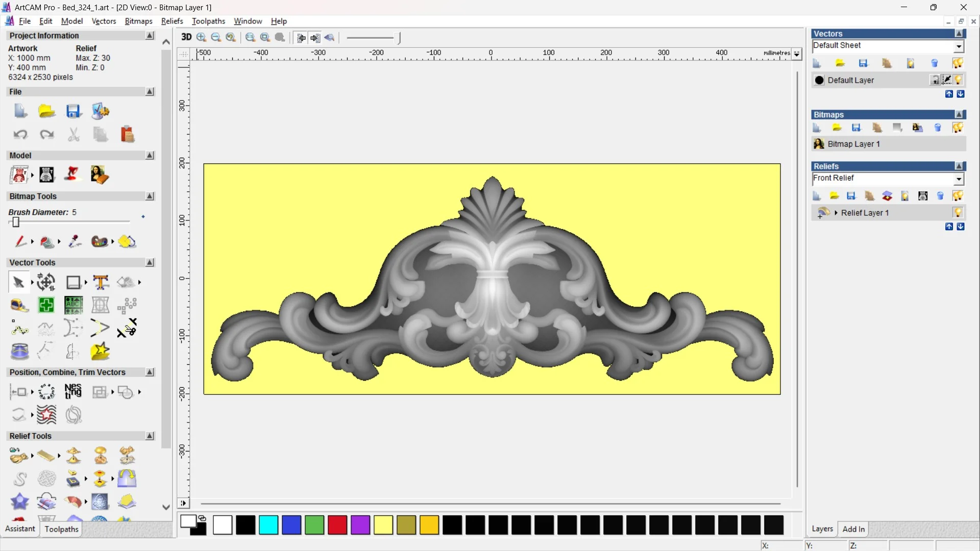Toggle Default Layer visibility light bulb
Screen dimensions: 980x551
pos(958,80)
